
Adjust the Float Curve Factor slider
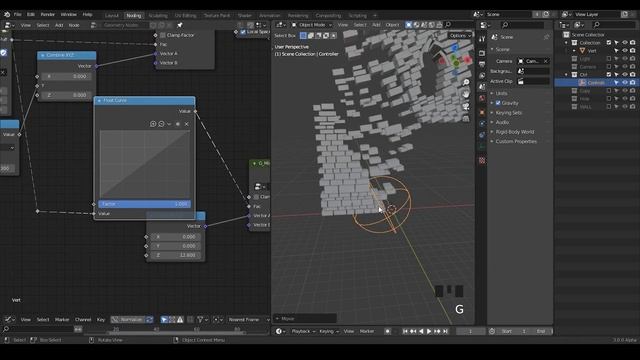tap(144, 204)
